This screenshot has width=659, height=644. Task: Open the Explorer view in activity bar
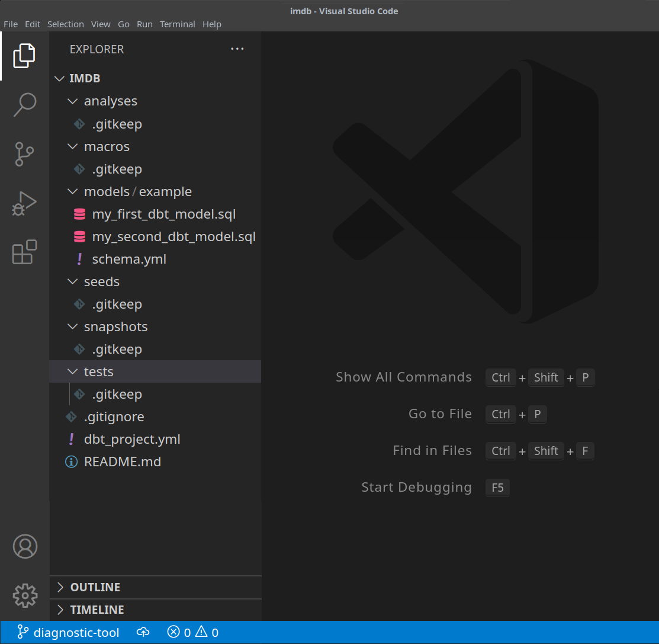click(x=24, y=56)
